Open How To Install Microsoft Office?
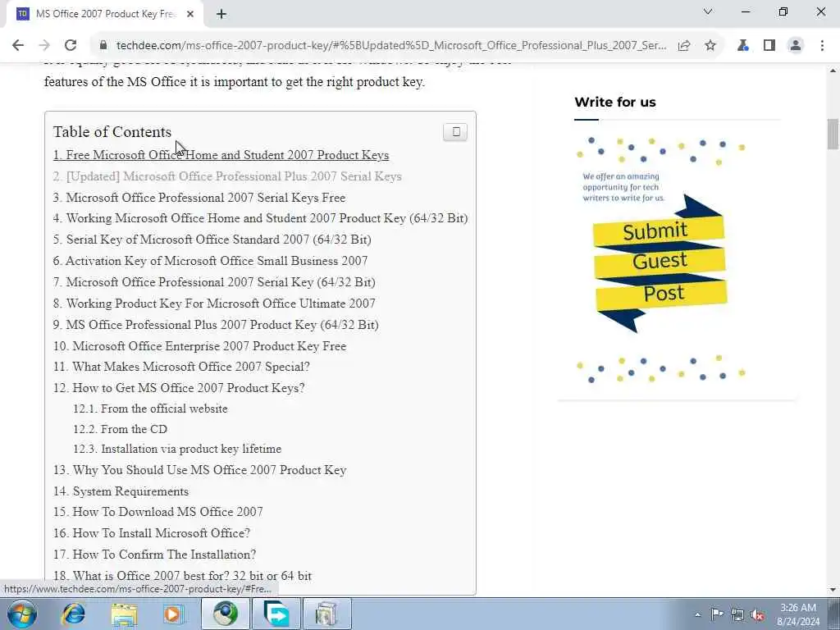840x630 pixels. click(x=152, y=533)
